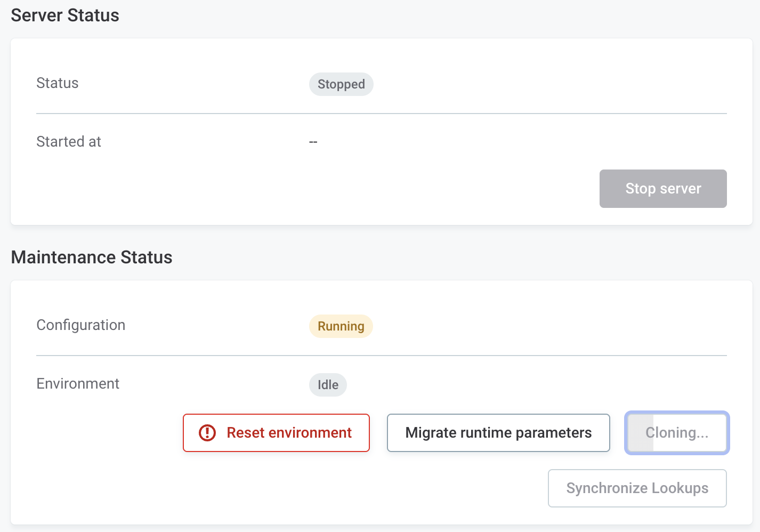Click the Cloning... button text
The height and width of the screenshot is (532, 760).
(x=677, y=433)
